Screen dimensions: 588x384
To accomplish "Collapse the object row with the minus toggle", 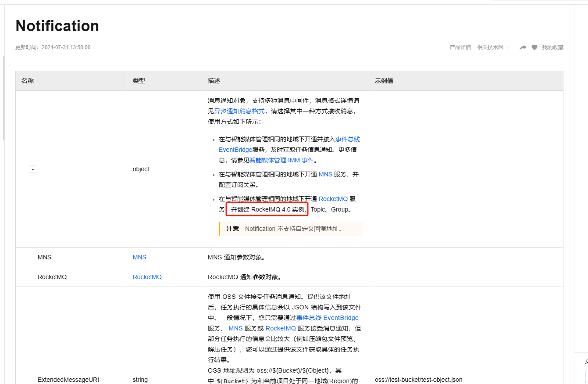I will point(32,169).
